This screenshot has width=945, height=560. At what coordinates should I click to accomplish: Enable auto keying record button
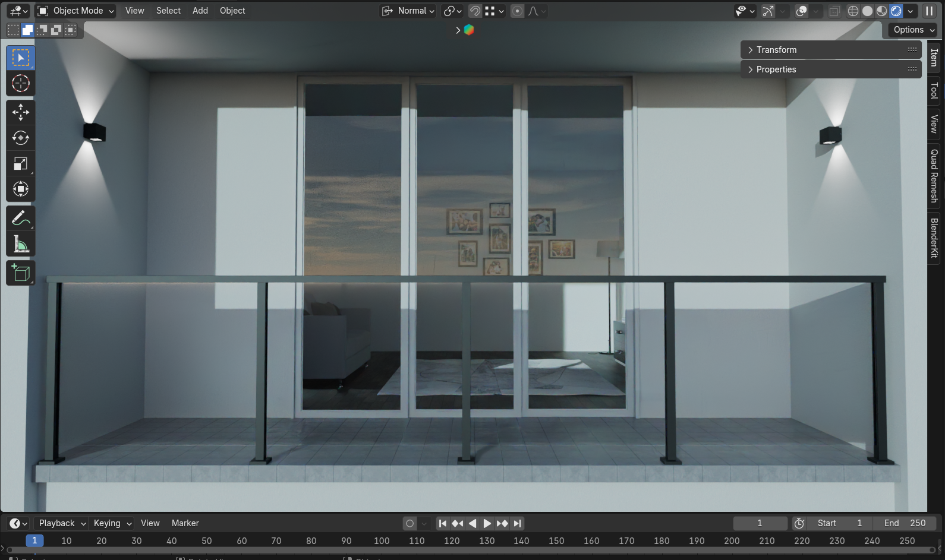click(x=409, y=523)
